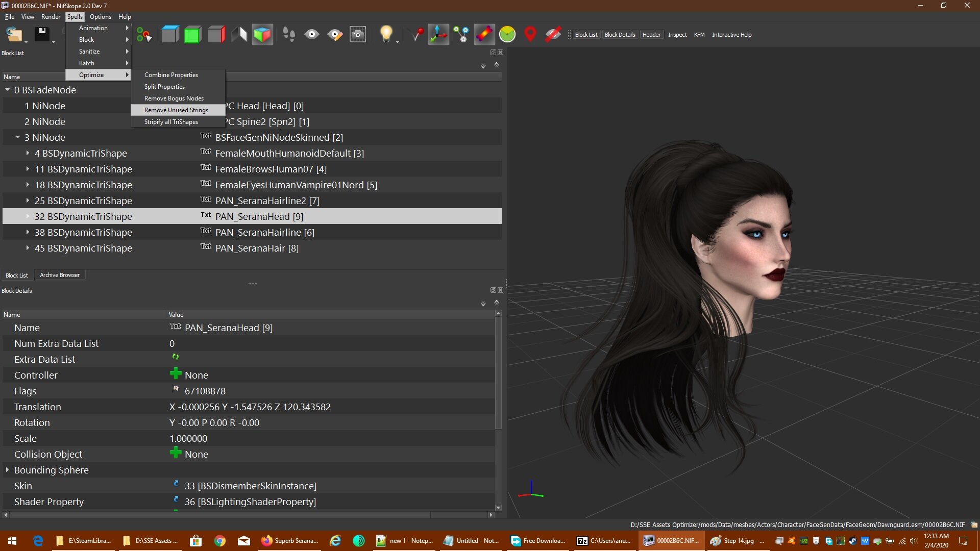Open Microsoft Store from the taskbar

point(195,541)
